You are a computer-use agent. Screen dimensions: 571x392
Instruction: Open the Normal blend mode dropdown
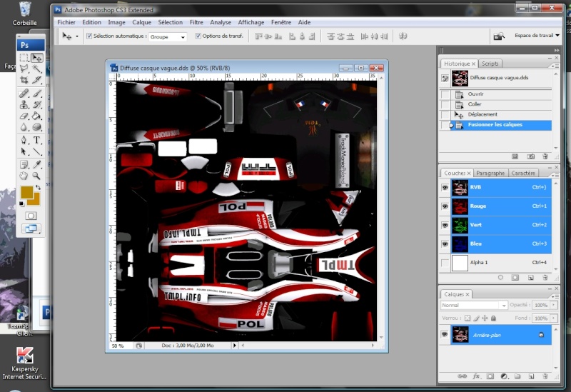tap(474, 305)
